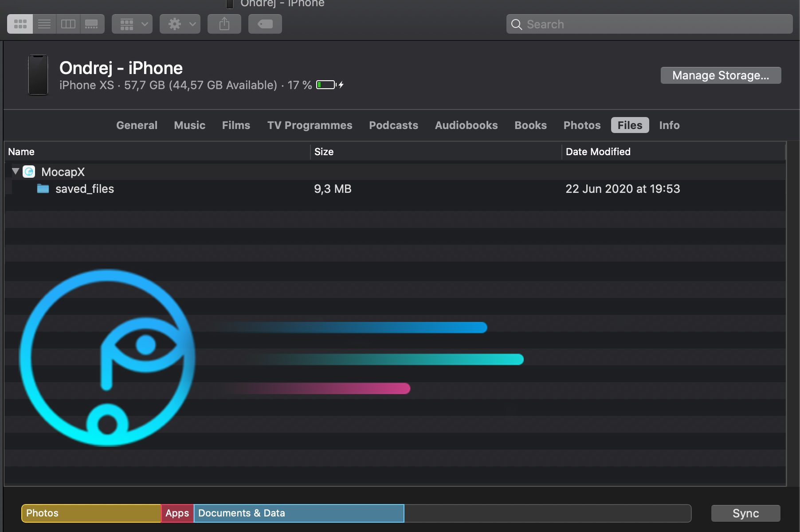This screenshot has width=800, height=532.
Task: Click the Apps storage segment
Action: (x=177, y=513)
